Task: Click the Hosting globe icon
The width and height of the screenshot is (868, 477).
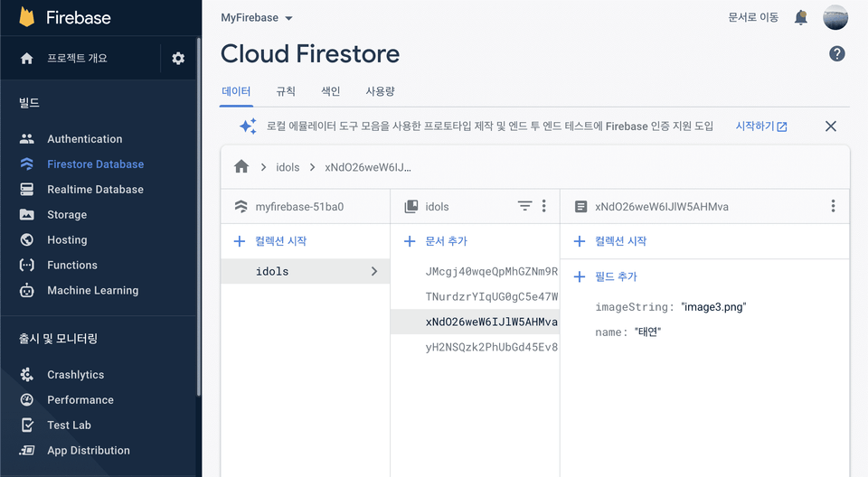Action: (26, 239)
